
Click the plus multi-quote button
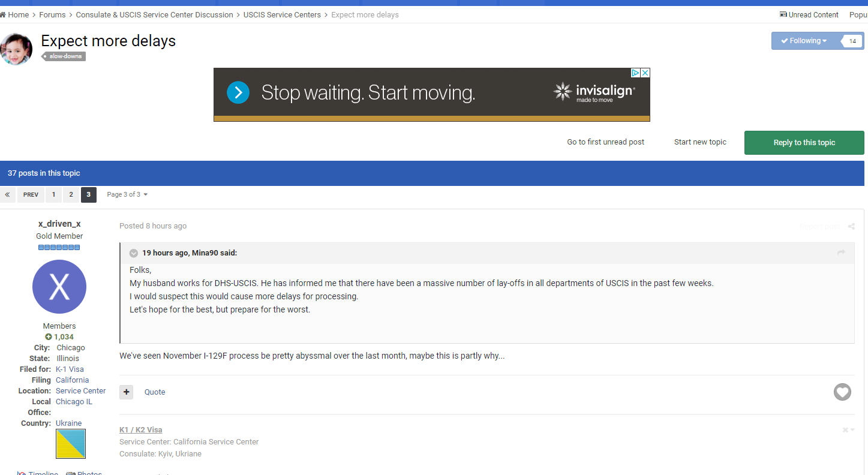click(x=126, y=392)
